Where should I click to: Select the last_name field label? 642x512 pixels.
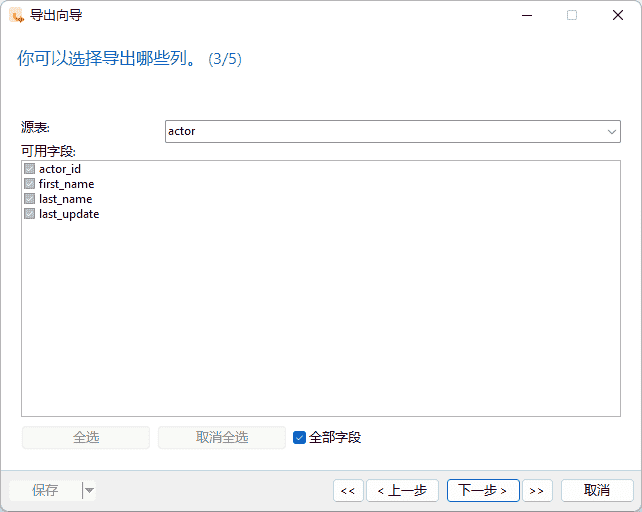66,199
